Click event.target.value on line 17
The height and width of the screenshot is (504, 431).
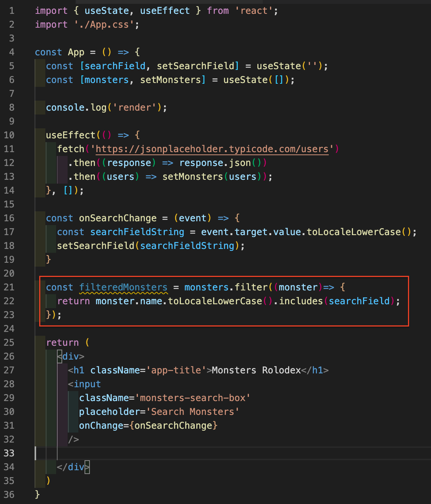pyautogui.click(x=251, y=232)
